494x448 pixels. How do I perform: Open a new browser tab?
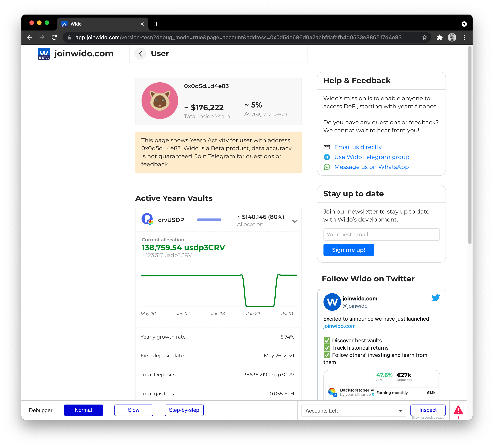(157, 24)
